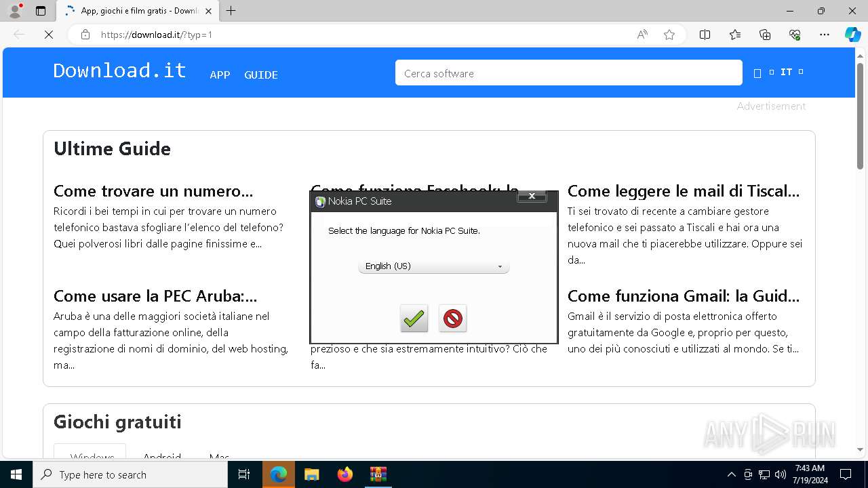Open the APP menu item

click(x=220, y=75)
